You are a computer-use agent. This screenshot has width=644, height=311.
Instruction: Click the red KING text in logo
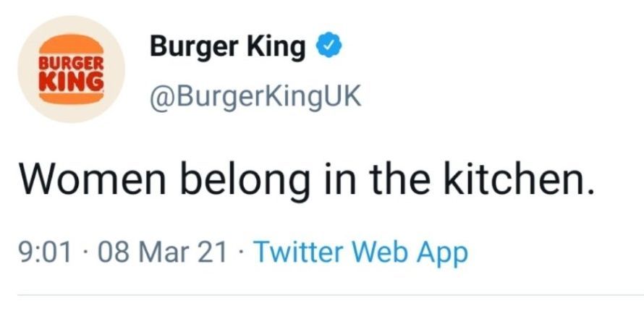pos(71,78)
